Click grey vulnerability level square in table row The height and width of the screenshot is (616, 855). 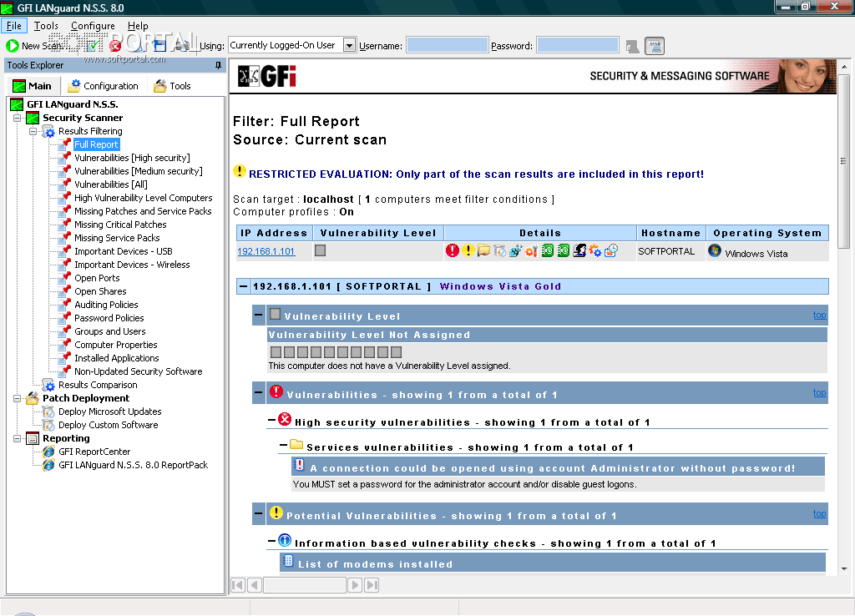[320, 250]
